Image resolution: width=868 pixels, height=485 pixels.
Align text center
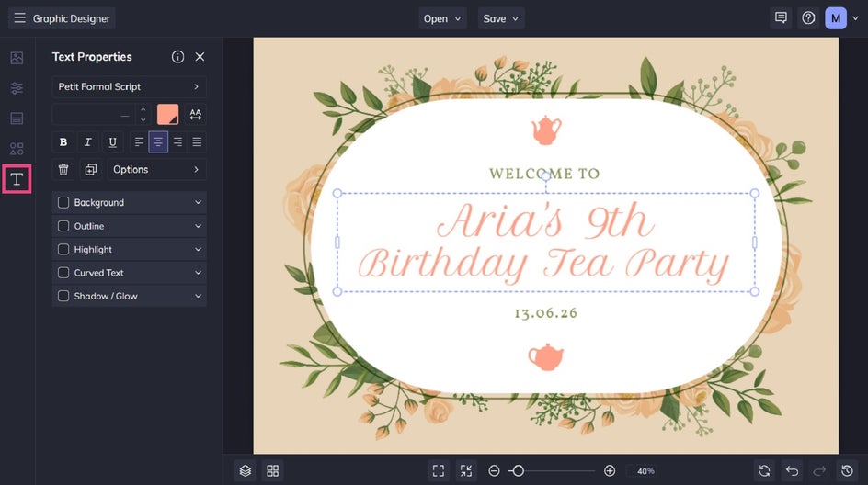coord(158,142)
